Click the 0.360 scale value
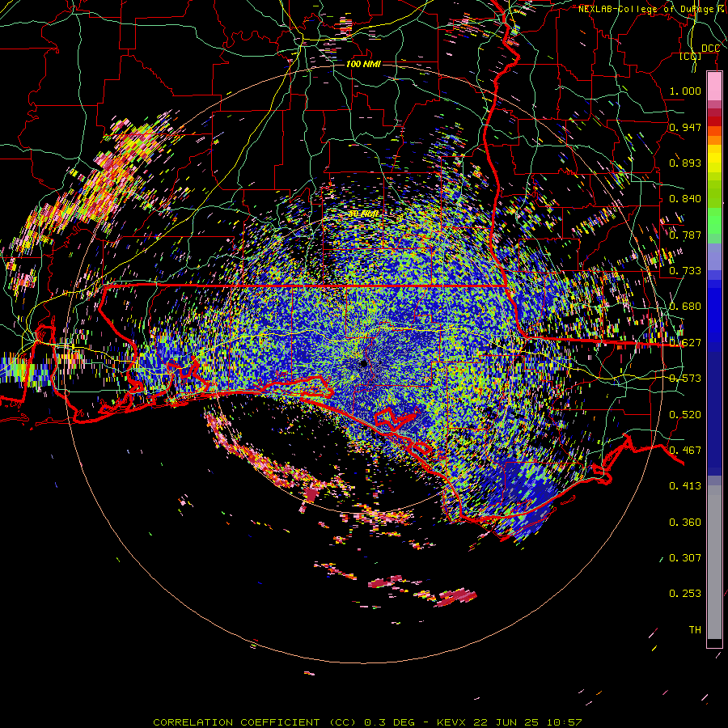The width and height of the screenshot is (728, 728). pyautogui.click(x=685, y=523)
